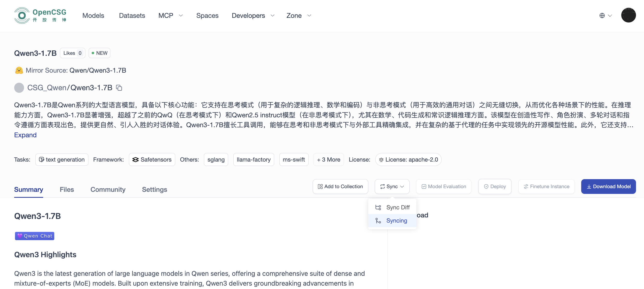This screenshot has width=644, height=289.
Task: Choose Syncing from the Sync dropdown
Action: 393,220
